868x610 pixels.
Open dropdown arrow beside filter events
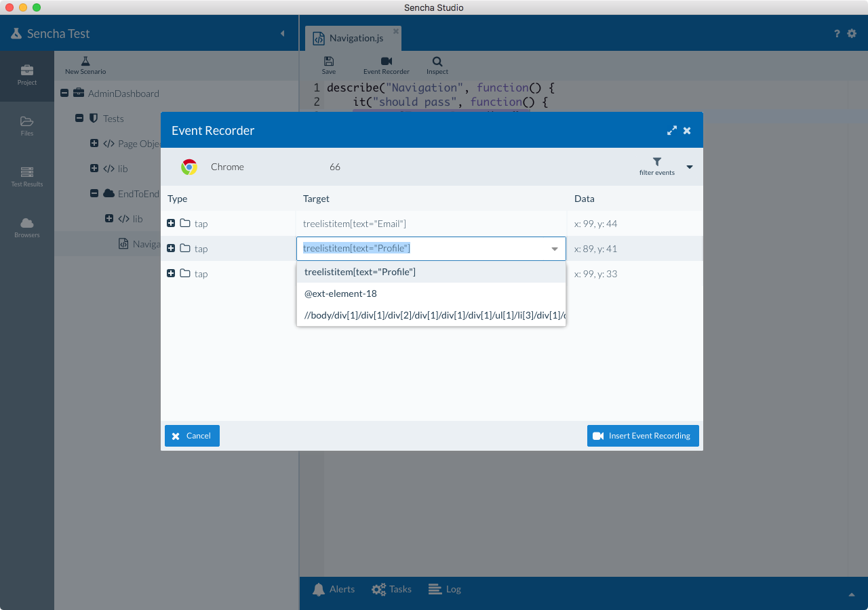point(690,167)
